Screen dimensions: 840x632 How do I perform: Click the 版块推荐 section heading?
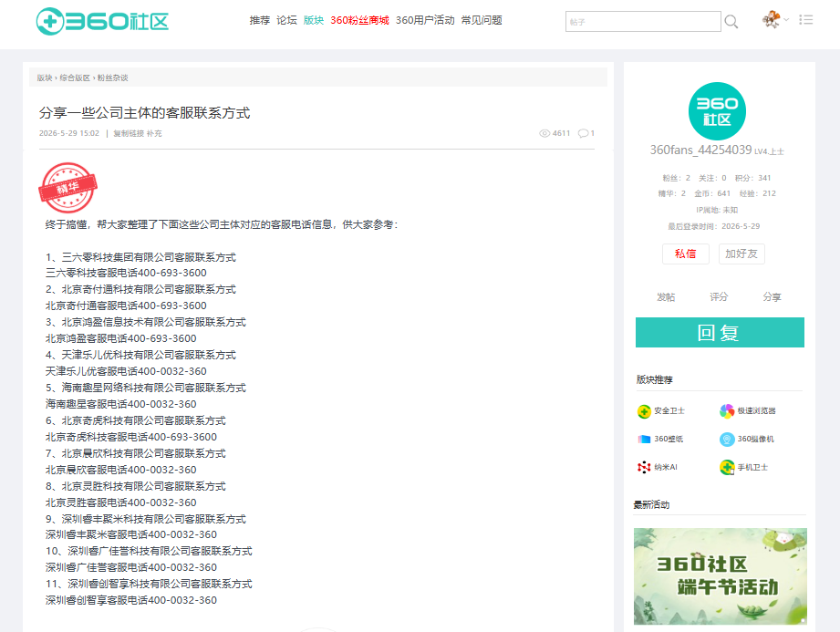click(x=654, y=379)
